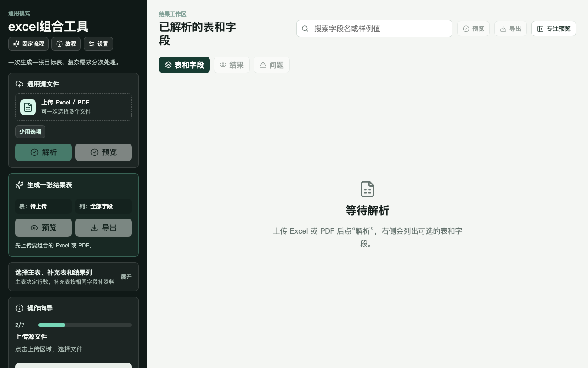This screenshot has height=368, width=588.
Task: Click the document icon above 等待解析
Action: 367,189
